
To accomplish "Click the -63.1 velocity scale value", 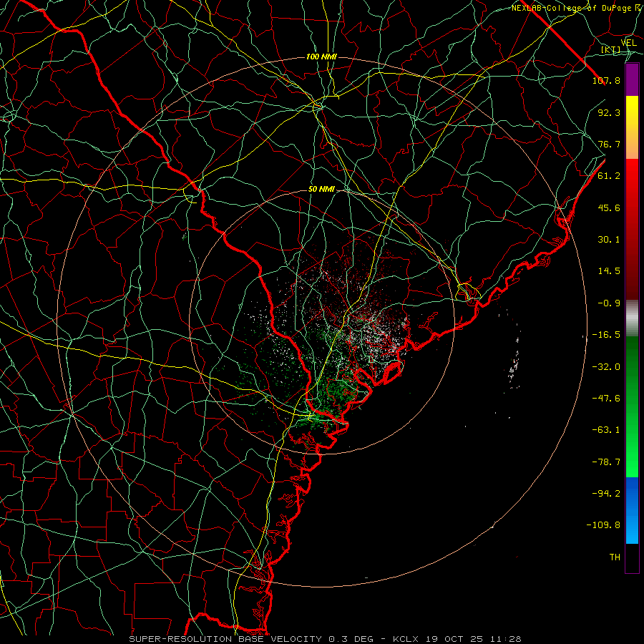I will click(606, 430).
